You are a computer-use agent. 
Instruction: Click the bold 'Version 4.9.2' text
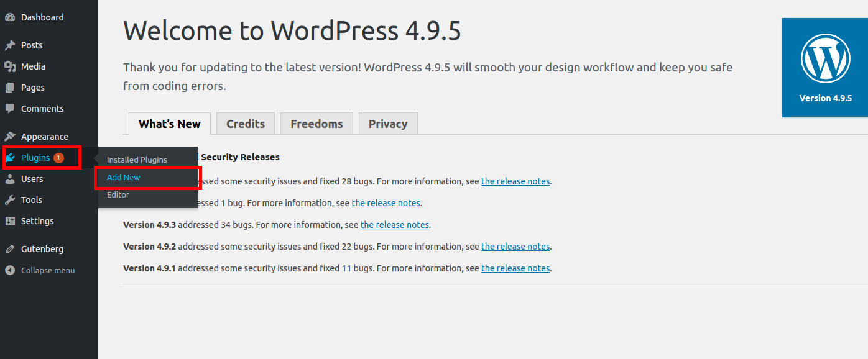[x=149, y=247]
